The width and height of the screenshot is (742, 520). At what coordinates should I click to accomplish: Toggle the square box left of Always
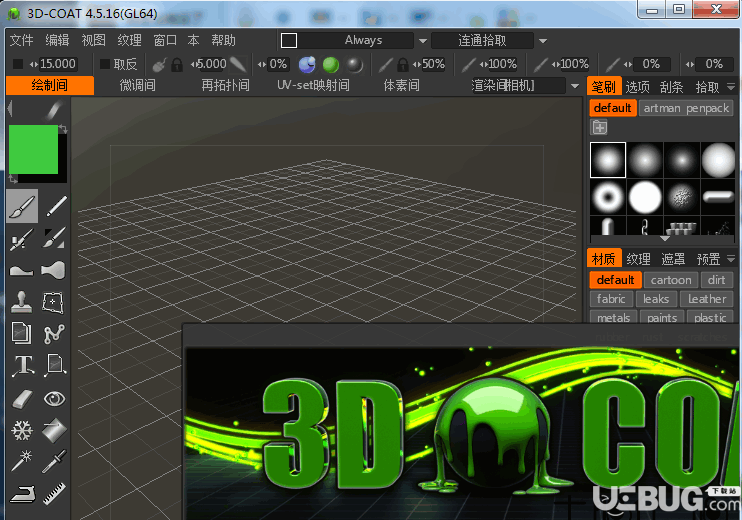pyautogui.click(x=289, y=41)
